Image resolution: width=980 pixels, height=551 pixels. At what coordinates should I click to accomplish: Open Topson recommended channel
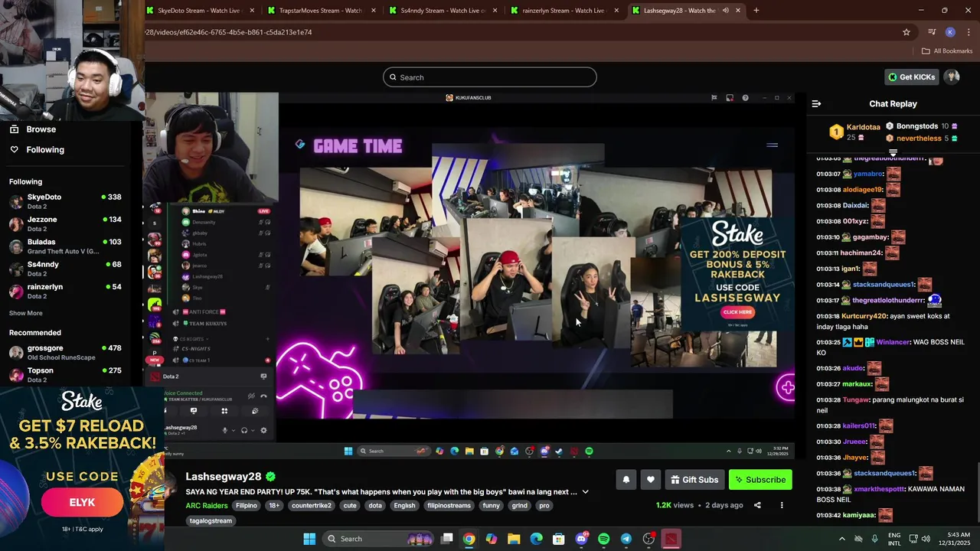tap(65, 375)
